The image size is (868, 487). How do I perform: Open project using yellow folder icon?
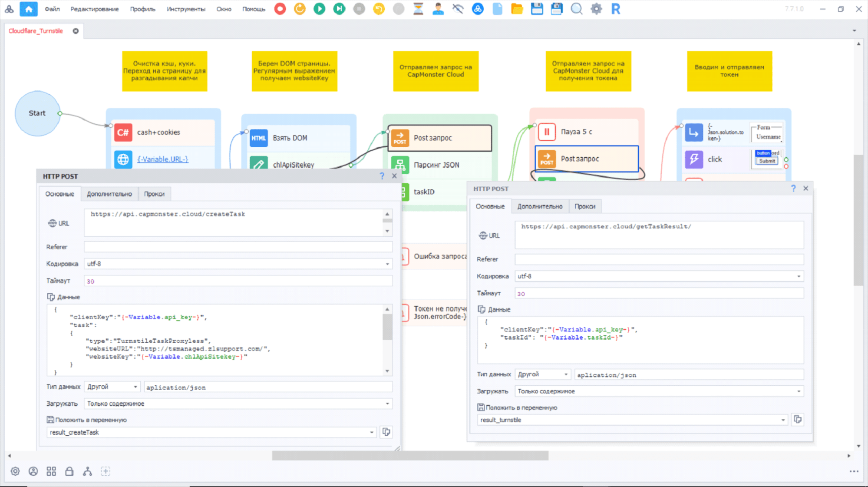tap(517, 9)
